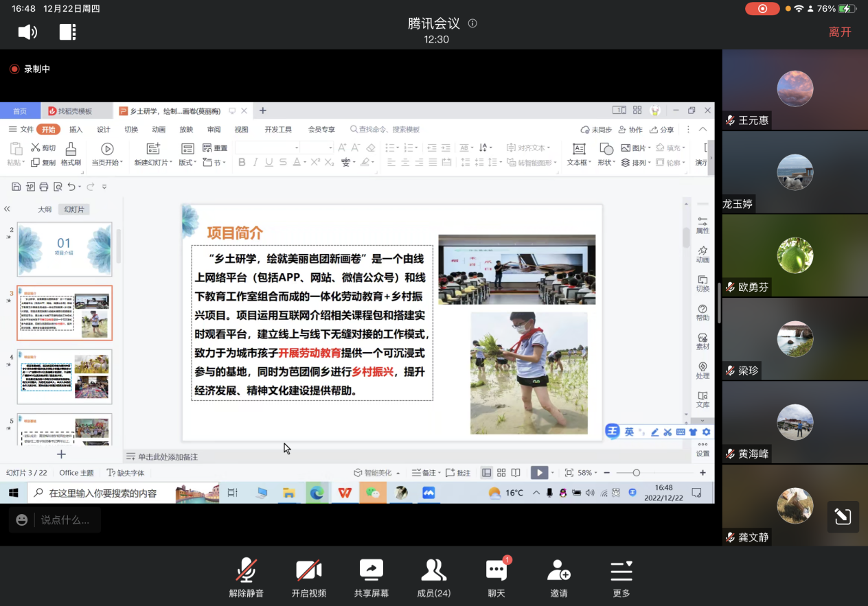The image size is (868, 606).
Task: Type in the 说点什么 chat input
Action: (x=65, y=520)
